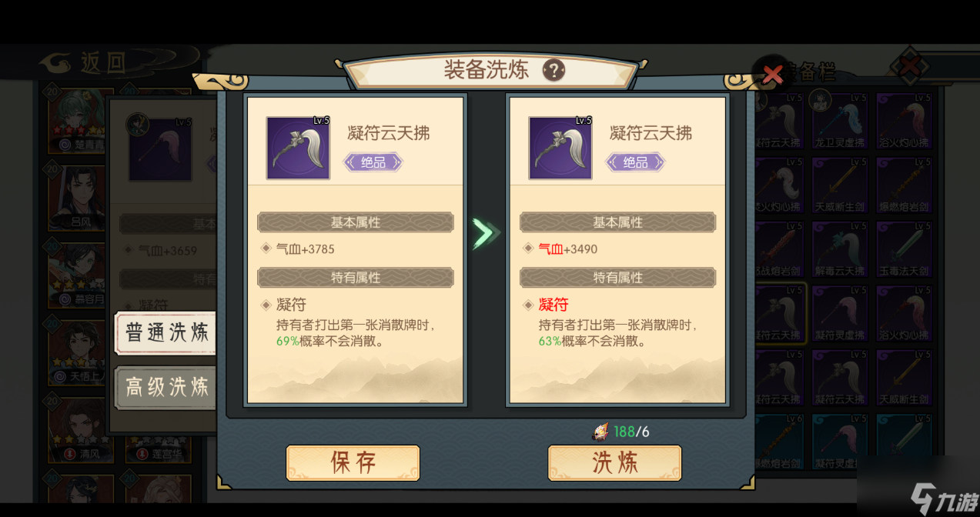Select hero portrait 吕风
This screenshot has height=517, width=980.
[76, 198]
